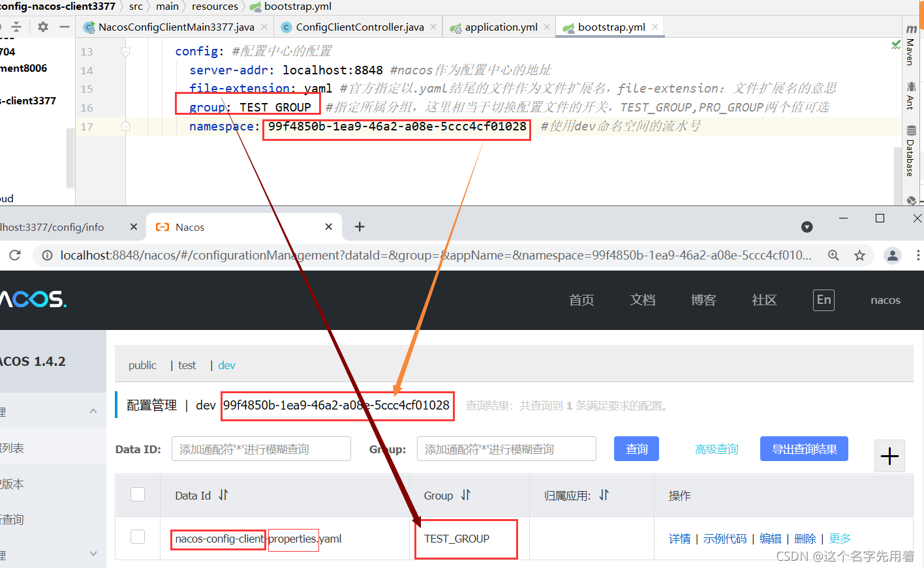Screen dimensions: 924x568
Task: Click 导出查询结果 export button
Action: (804, 449)
